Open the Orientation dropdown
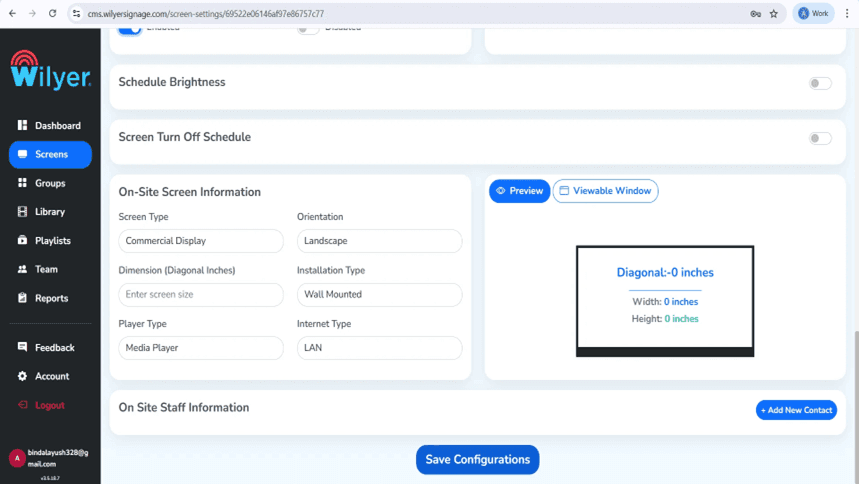 pyautogui.click(x=380, y=241)
